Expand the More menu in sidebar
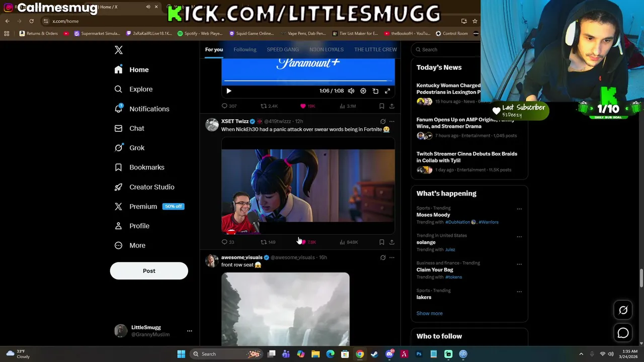This screenshot has width=644, height=362. pyautogui.click(x=130, y=245)
